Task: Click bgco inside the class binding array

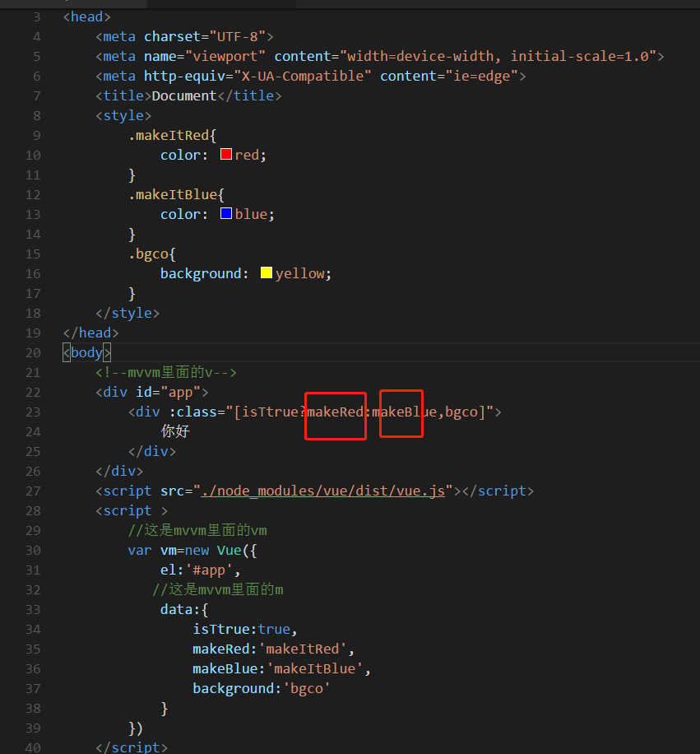Action: (x=461, y=412)
